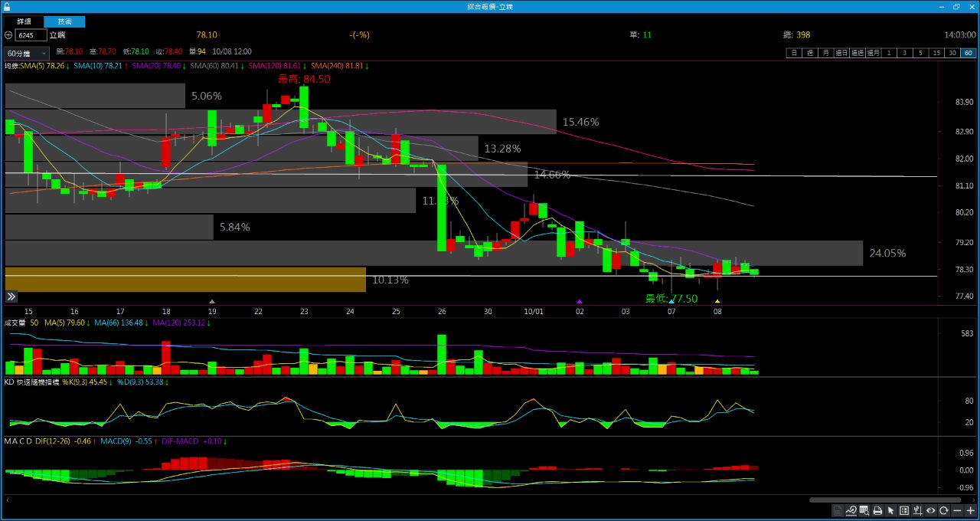
Task: Toggle the window lock icon
Action: 7,6
